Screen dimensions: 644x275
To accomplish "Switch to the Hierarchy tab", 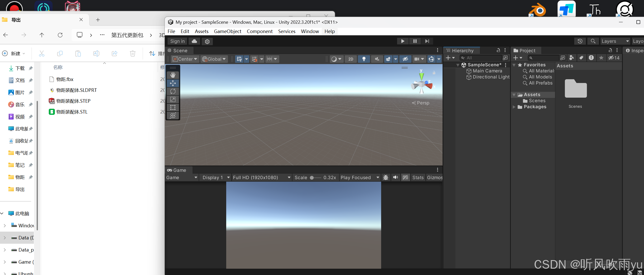I will point(462,50).
